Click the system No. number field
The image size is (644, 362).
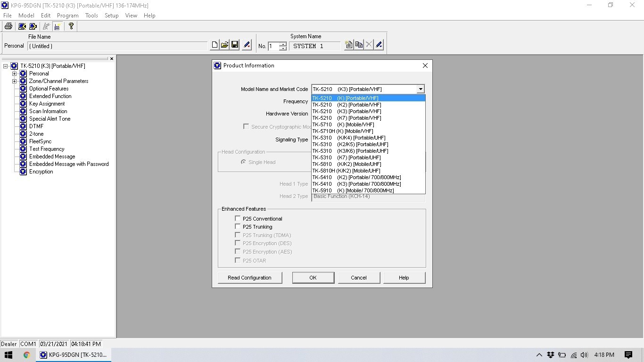tap(273, 46)
